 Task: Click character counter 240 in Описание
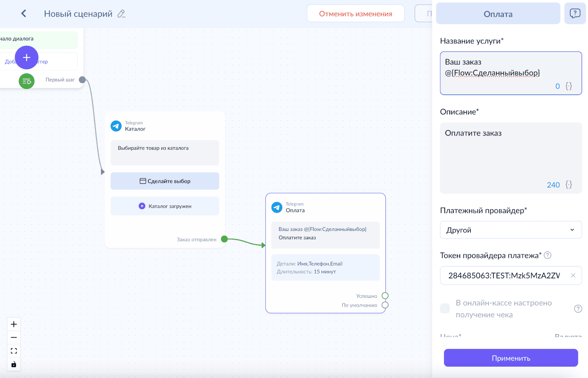[x=553, y=185]
